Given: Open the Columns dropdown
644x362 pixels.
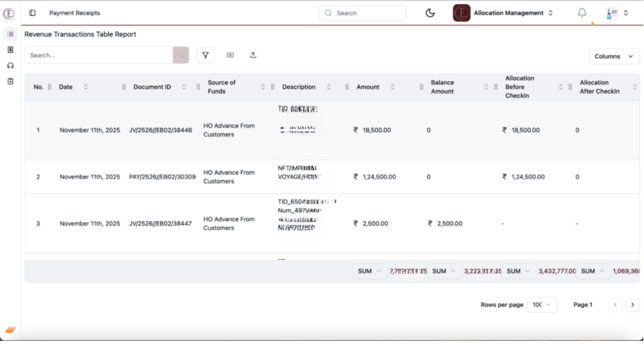Looking at the screenshot, I should pyautogui.click(x=614, y=56).
